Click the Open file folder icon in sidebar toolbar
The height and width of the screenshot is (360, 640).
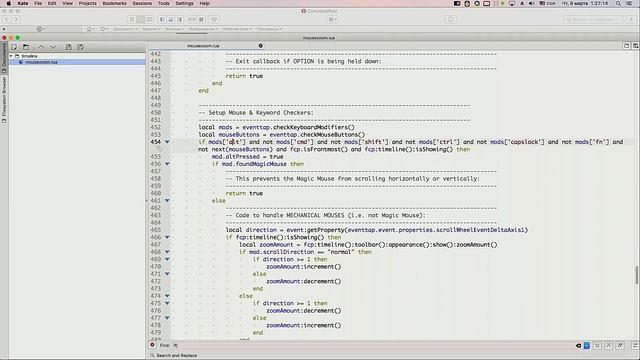[x=26, y=47]
